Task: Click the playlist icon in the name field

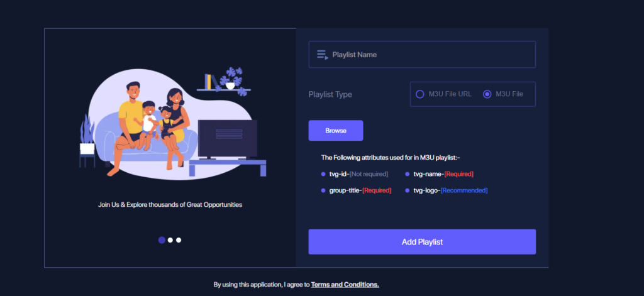Action: pyautogui.click(x=323, y=55)
